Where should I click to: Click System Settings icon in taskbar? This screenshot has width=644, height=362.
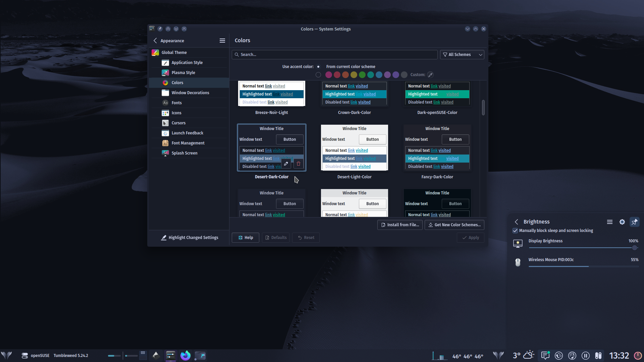click(x=171, y=356)
